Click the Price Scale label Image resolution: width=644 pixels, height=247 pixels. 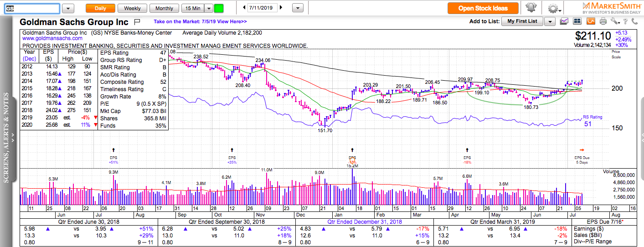[x=616, y=54]
